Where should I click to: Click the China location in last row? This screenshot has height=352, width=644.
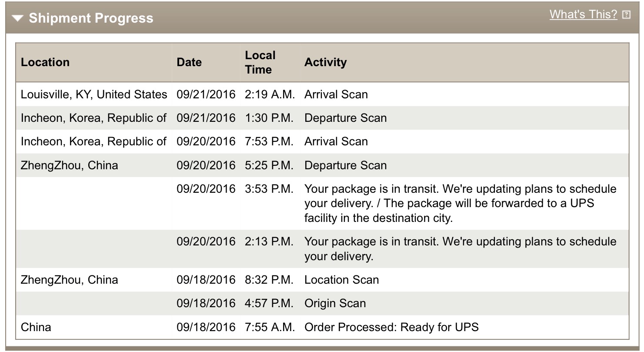(x=36, y=327)
